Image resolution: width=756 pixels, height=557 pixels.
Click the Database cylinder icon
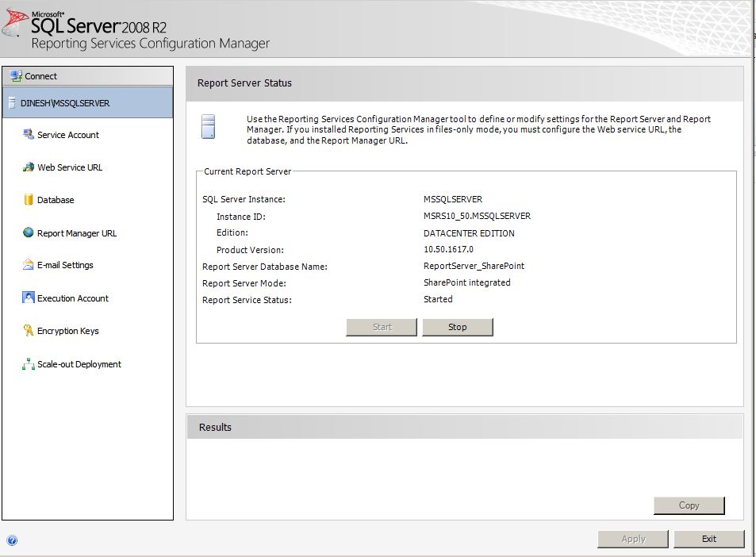click(29, 200)
